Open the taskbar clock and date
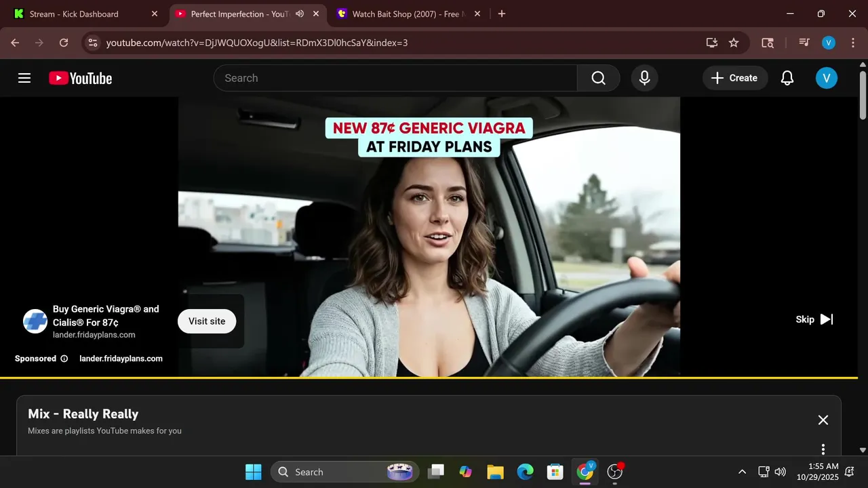 point(818,472)
